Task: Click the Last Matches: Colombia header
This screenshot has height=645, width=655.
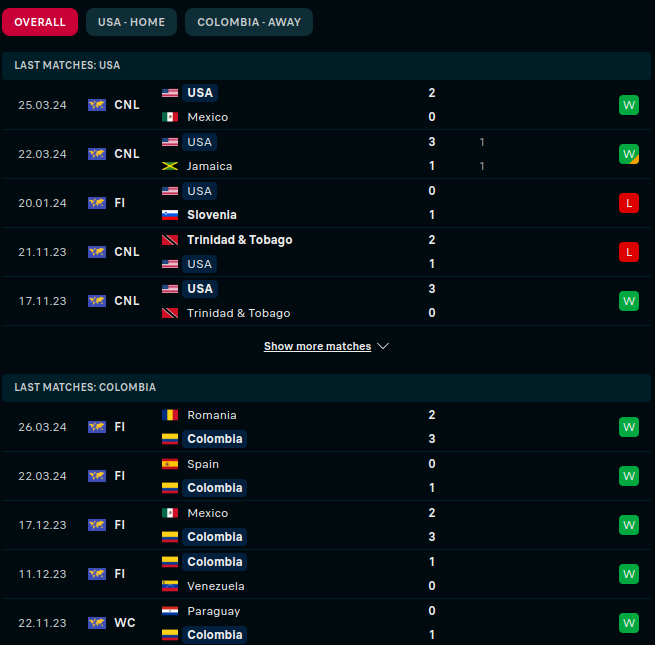Action: pos(85,387)
